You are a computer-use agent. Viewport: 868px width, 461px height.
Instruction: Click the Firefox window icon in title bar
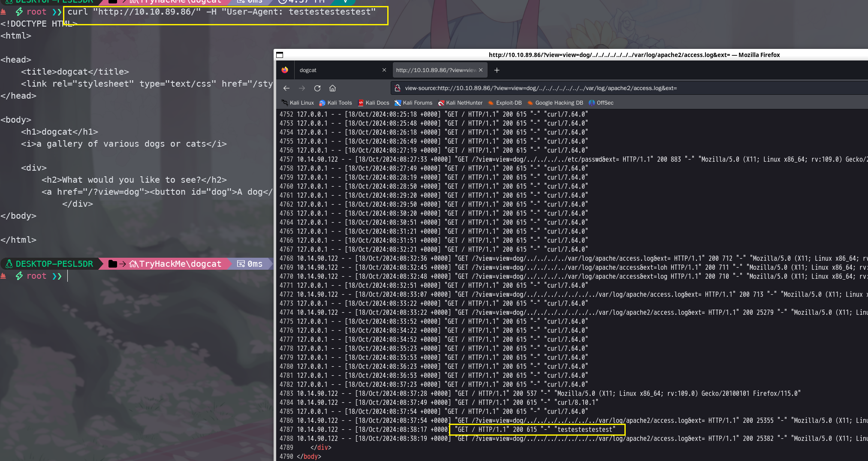click(x=280, y=55)
